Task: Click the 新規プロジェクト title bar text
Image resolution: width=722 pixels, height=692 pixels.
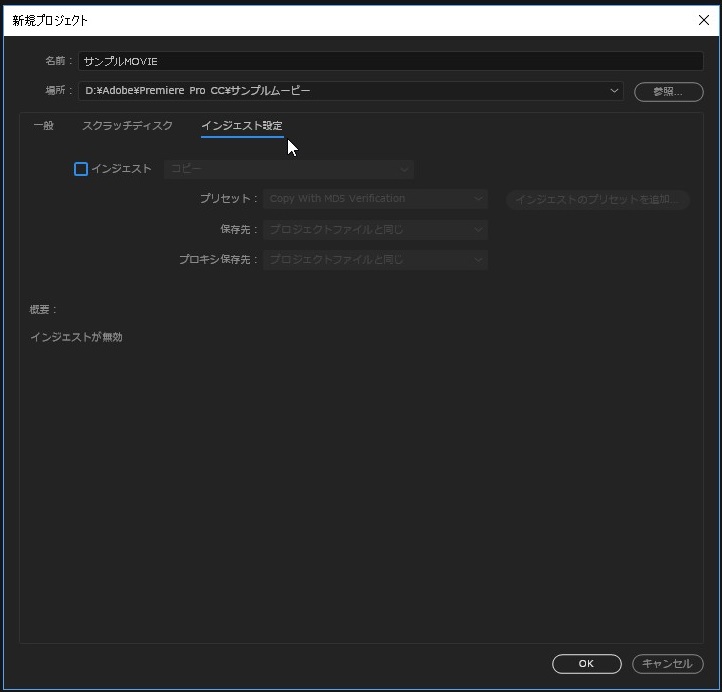Action: [x=50, y=20]
